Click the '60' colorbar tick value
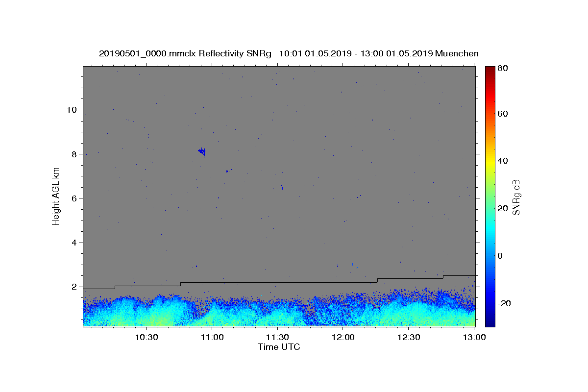This screenshot has width=588, height=392. point(504,114)
